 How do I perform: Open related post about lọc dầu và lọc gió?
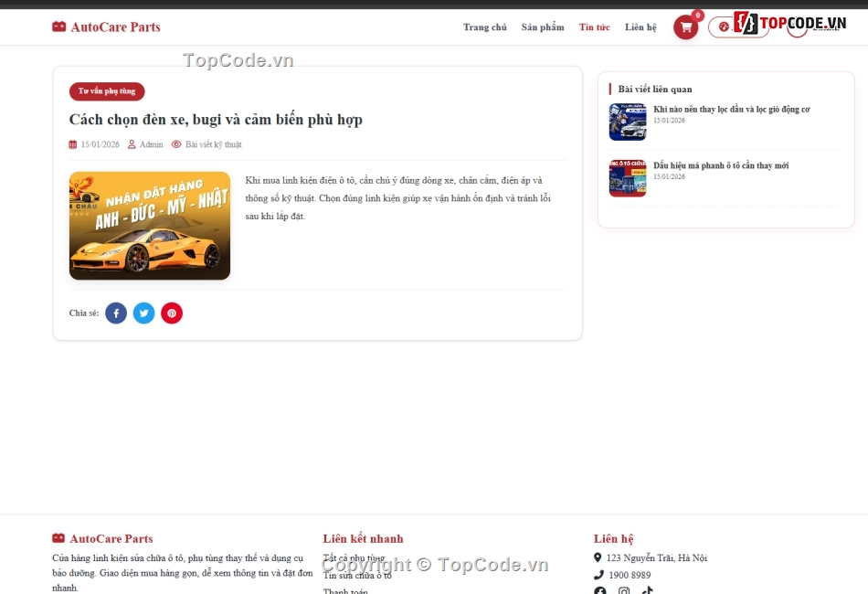pos(731,110)
